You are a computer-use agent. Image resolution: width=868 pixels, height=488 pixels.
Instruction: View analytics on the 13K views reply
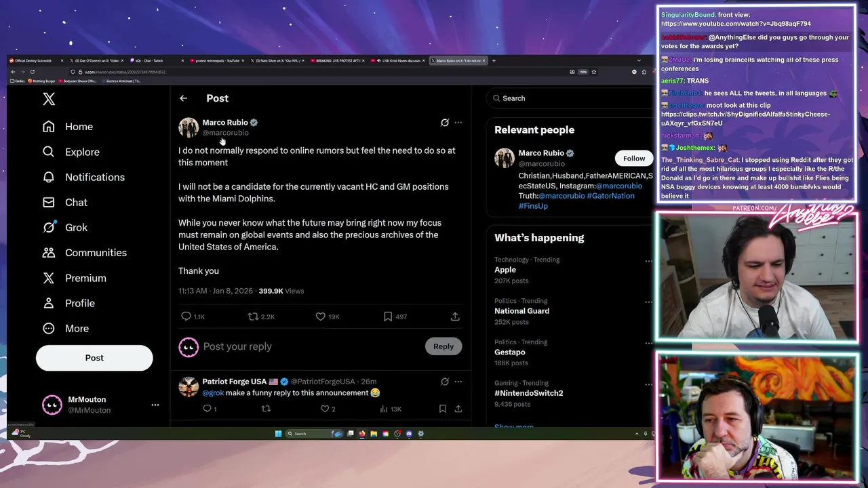coord(384,409)
